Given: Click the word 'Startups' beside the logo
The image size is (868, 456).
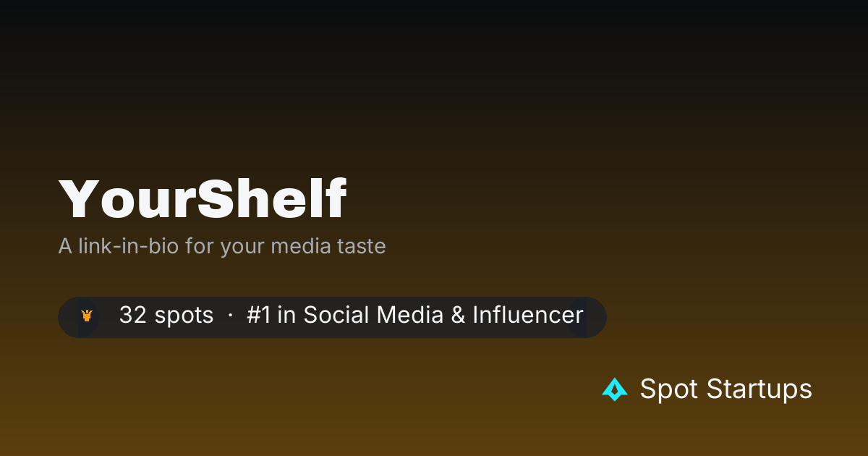Looking at the screenshot, I should pyautogui.click(x=759, y=389).
